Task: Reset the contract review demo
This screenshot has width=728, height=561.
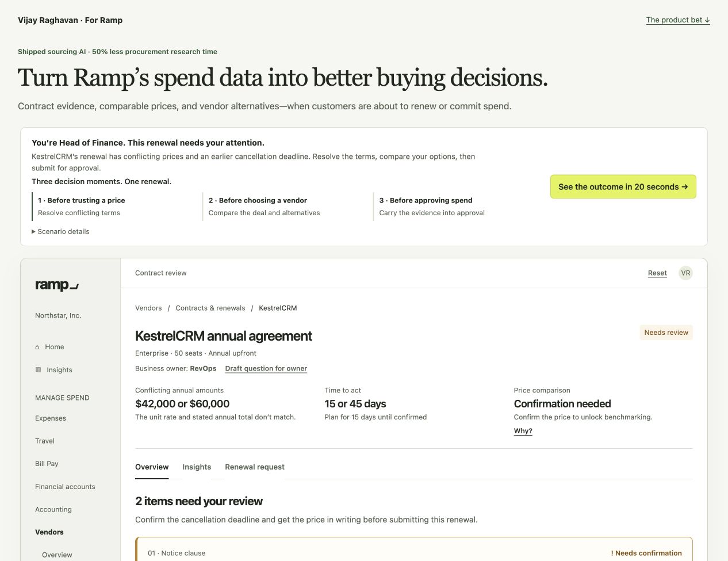Action: 657,273
